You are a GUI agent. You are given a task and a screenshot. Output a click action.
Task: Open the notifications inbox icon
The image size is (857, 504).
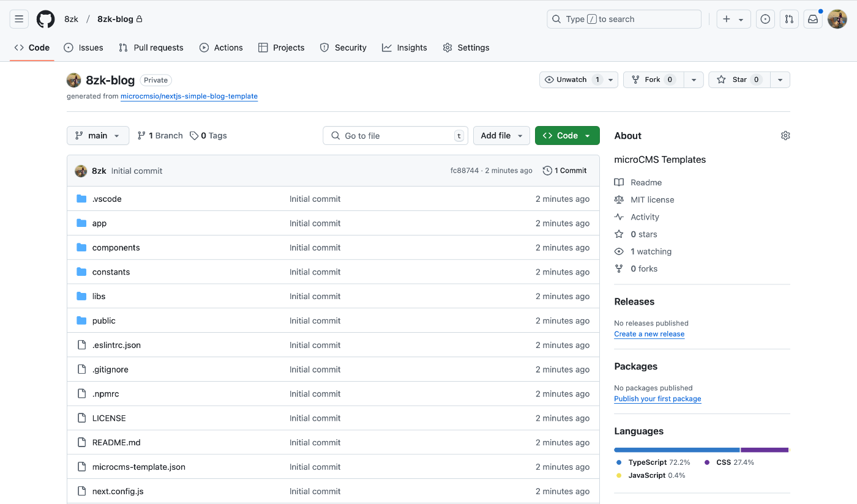tap(813, 19)
